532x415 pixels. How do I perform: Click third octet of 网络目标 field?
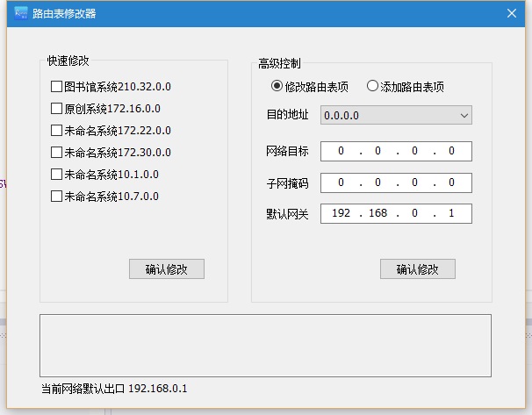coord(414,151)
